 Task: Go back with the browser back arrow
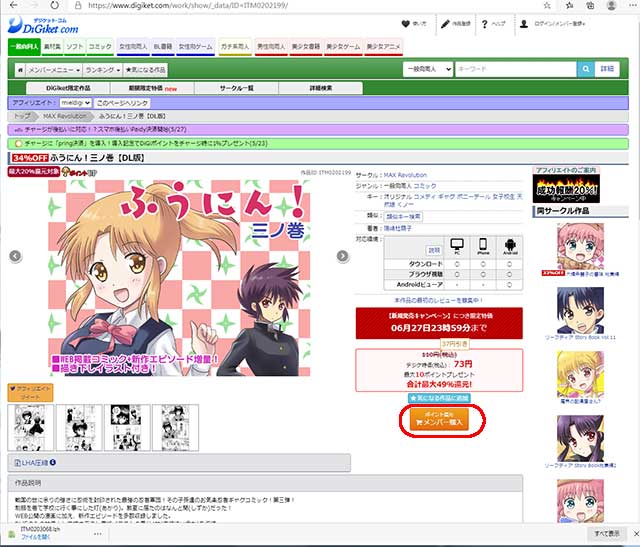13,5
